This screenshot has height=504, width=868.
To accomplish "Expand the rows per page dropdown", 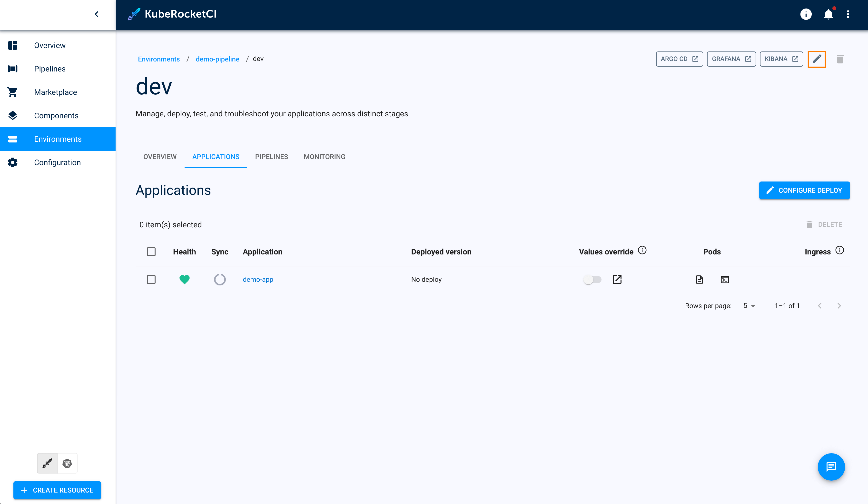I will click(750, 306).
